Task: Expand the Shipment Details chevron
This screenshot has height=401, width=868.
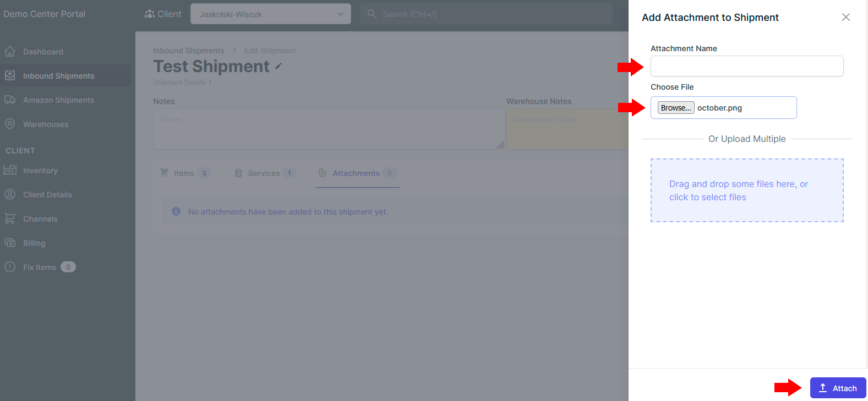Action: (210, 83)
